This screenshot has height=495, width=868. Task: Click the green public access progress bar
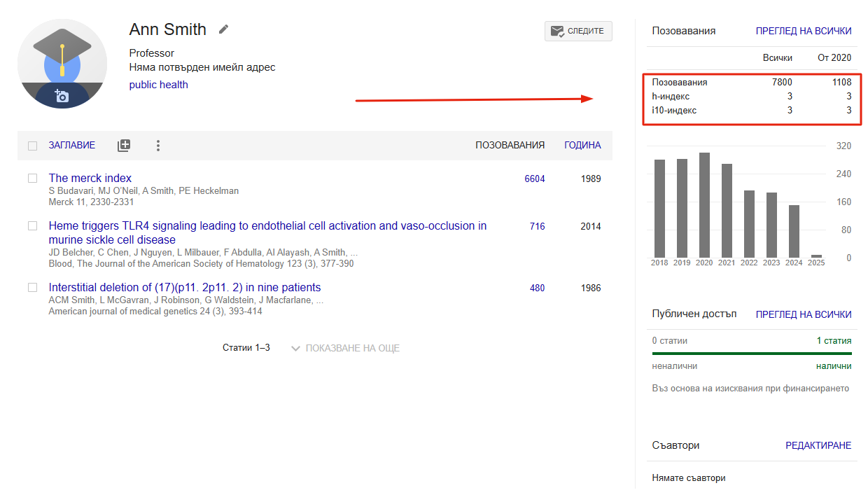[752, 351]
